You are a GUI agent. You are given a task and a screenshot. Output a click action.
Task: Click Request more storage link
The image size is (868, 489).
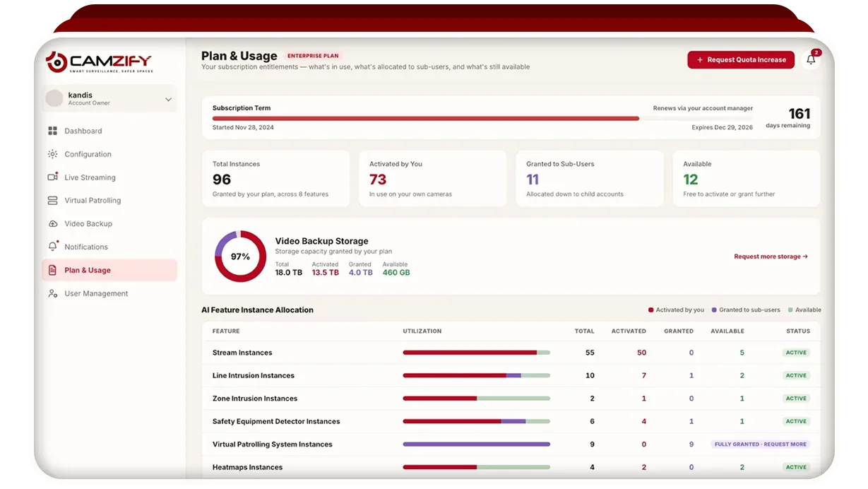pyautogui.click(x=771, y=257)
